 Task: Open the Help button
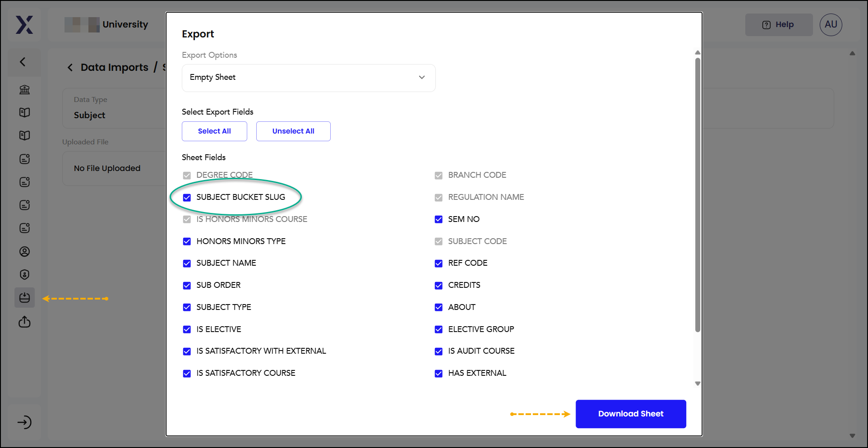point(779,25)
